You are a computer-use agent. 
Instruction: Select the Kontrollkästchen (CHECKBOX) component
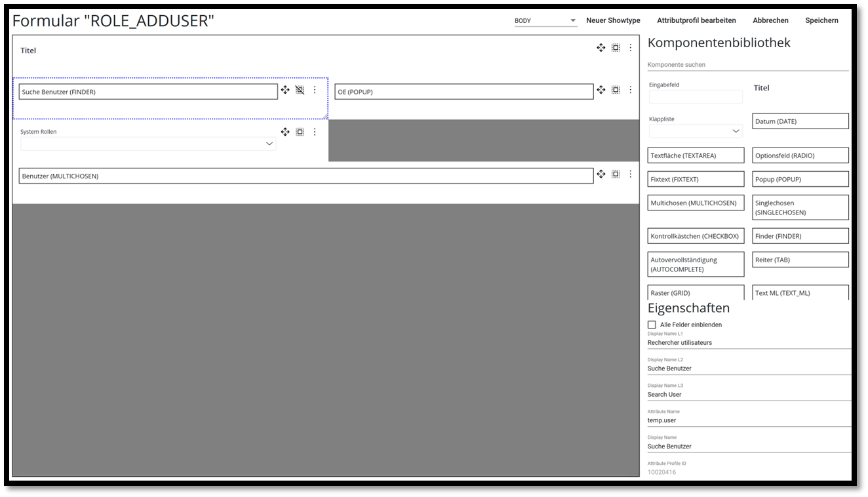point(696,236)
